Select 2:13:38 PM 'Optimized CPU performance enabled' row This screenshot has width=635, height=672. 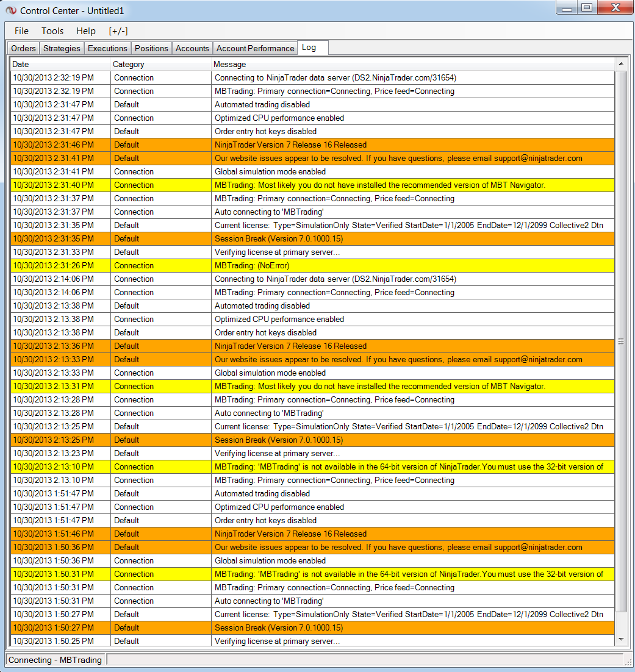312,320
